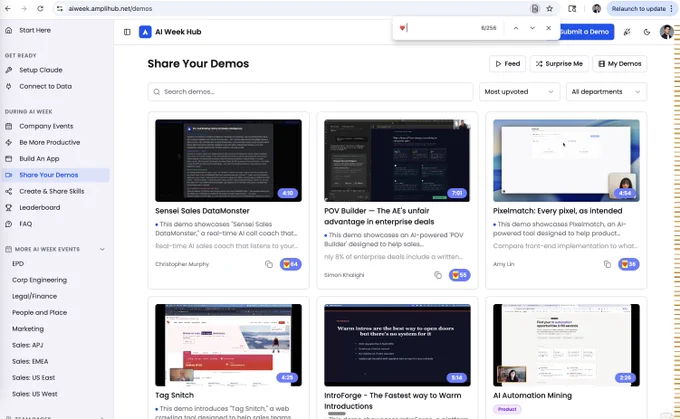Open Build An App in sidebar
The width and height of the screenshot is (680, 419).
pos(39,159)
